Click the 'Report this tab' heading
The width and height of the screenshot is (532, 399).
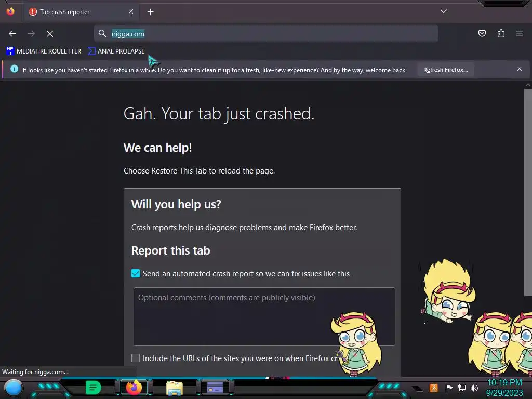pyautogui.click(x=170, y=251)
